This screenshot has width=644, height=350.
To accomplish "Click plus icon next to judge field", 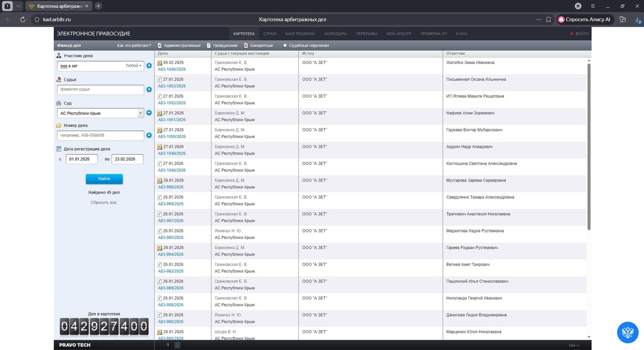I will (149, 90).
